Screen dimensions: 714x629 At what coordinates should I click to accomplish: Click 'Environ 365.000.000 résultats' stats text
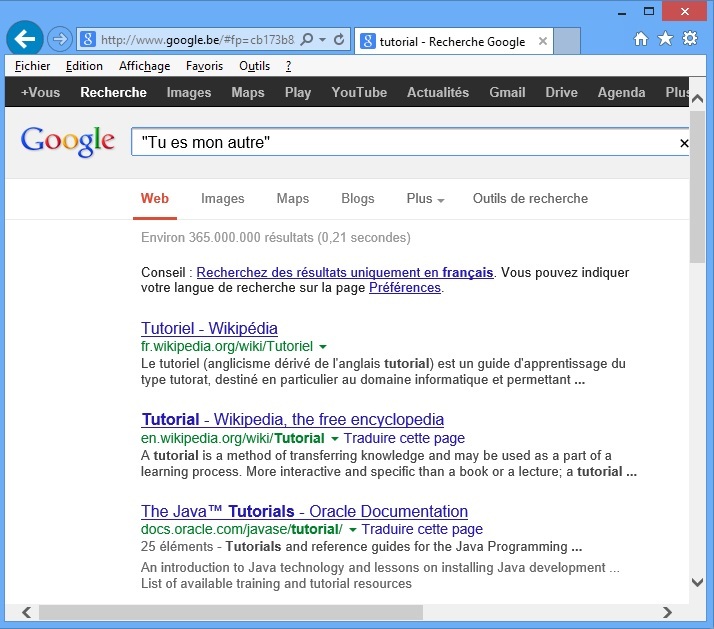tap(275, 238)
